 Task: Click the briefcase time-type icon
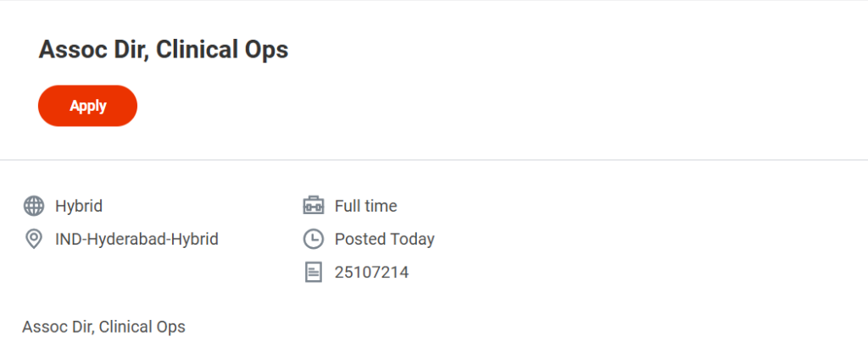pyautogui.click(x=314, y=206)
